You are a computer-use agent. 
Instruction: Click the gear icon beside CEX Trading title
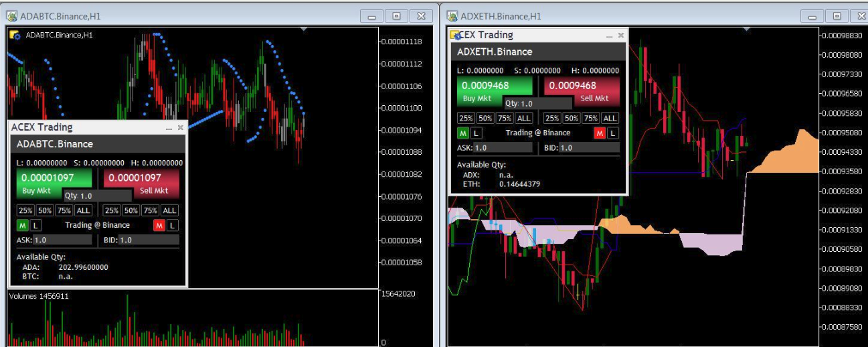455,35
